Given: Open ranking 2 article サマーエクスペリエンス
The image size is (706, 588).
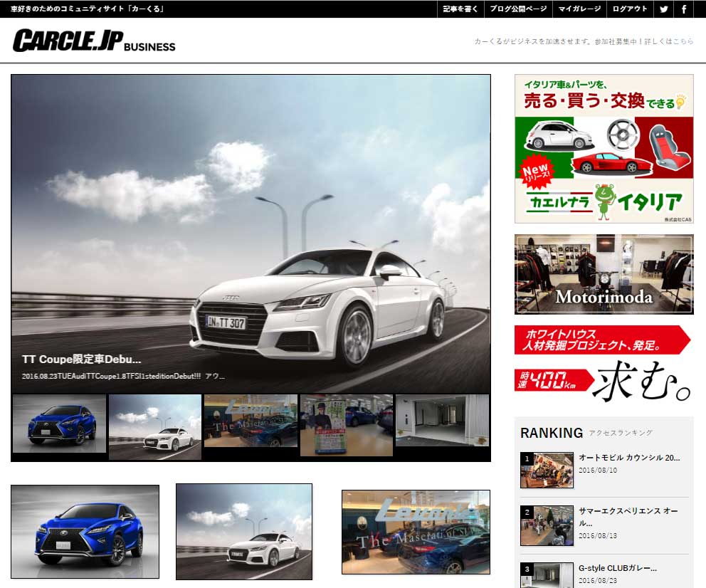Looking at the screenshot, I should 628,517.
